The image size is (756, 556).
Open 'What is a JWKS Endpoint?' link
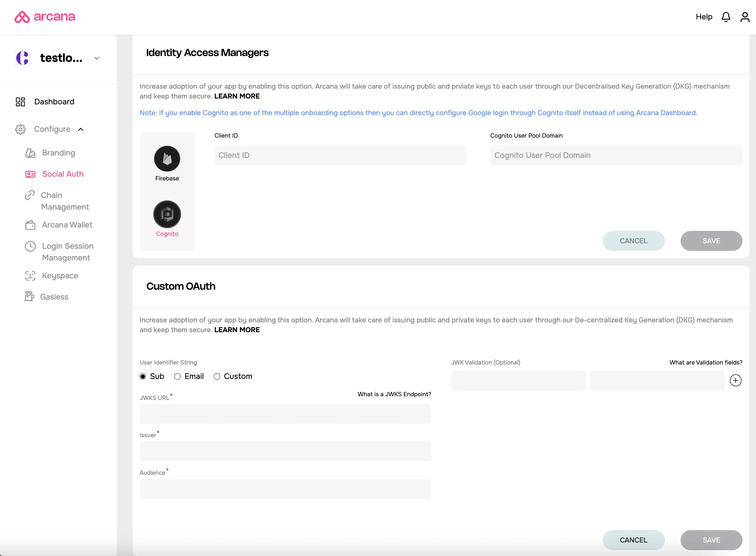click(x=394, y=394)
